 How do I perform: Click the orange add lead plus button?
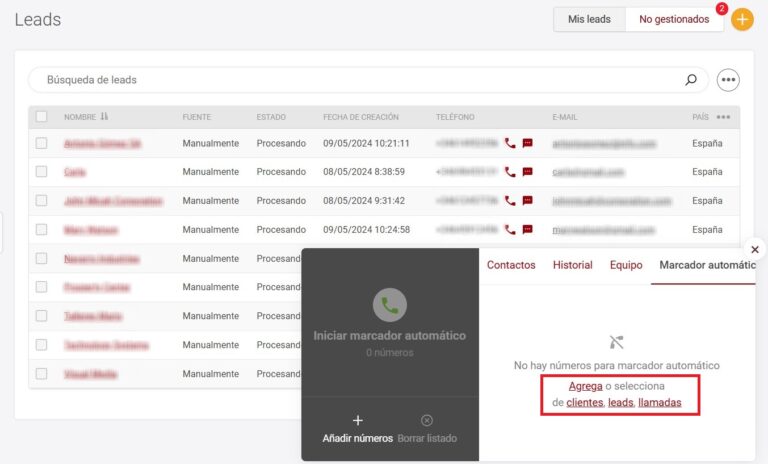742,20
